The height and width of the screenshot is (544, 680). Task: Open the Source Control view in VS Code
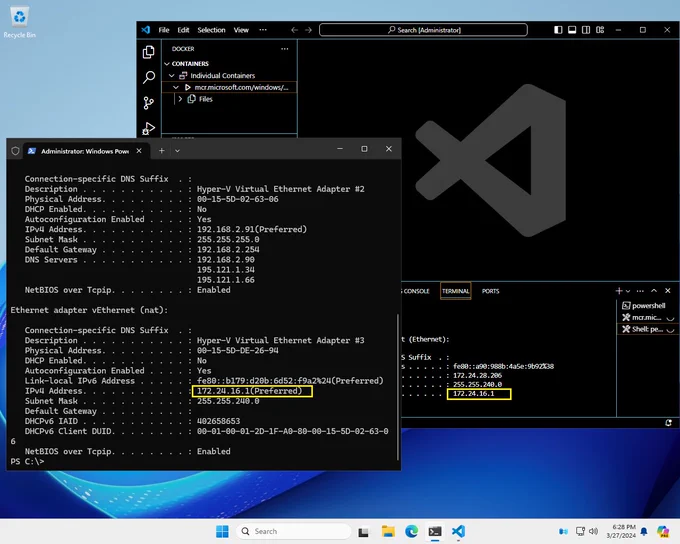pos(148,103)
